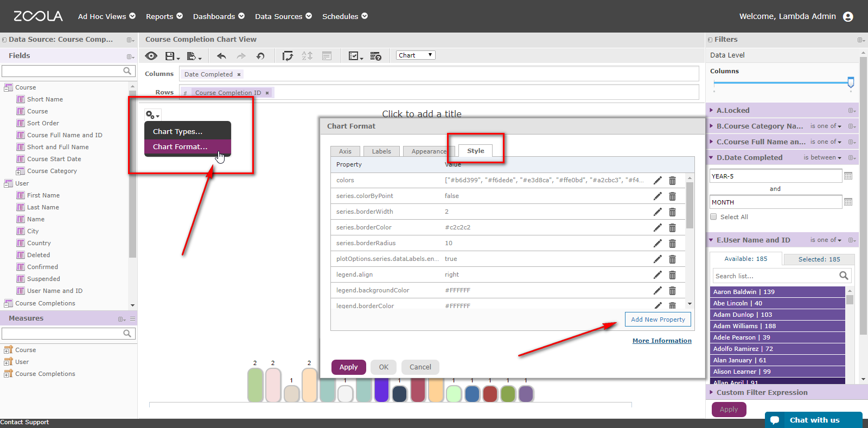The height and width of the screenshot is (428, 868).
Task: Choose Chart Types from menu
Action: click(177, 131)
